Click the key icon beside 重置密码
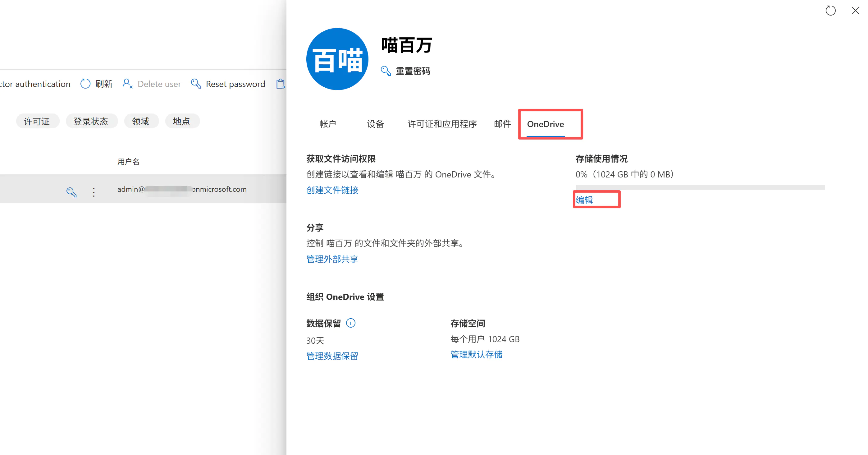Viewport: 868px width, 455px height. click(386, 71)
